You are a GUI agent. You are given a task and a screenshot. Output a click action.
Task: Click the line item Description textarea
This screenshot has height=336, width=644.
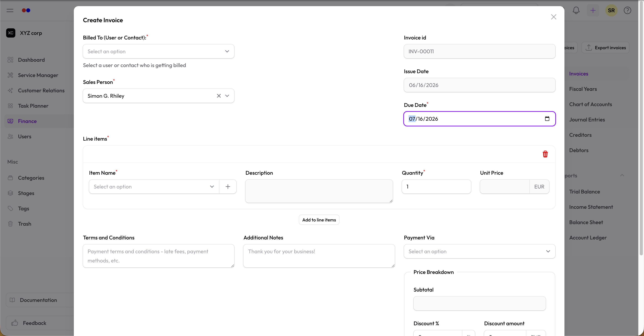click(319, 191)
